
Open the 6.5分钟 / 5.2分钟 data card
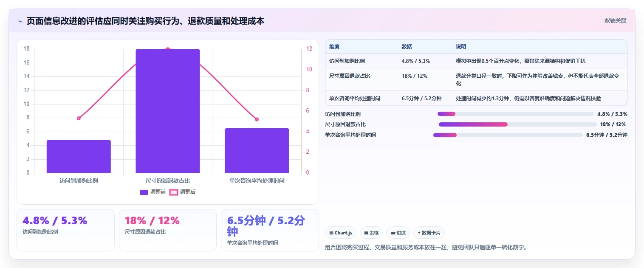coord(270,230)
